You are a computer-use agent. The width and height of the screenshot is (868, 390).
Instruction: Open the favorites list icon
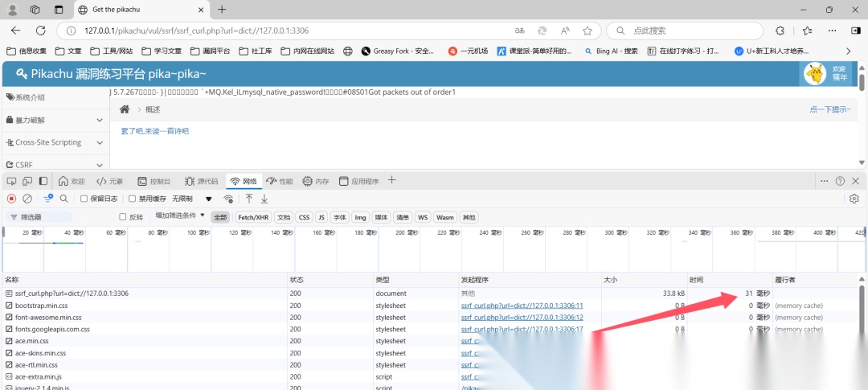pyautogui.click(x=808, y=31)
